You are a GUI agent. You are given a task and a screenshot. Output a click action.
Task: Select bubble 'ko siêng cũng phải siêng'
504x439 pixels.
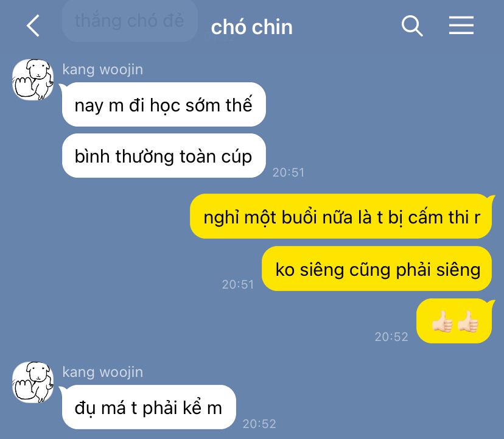click(377, 269)
